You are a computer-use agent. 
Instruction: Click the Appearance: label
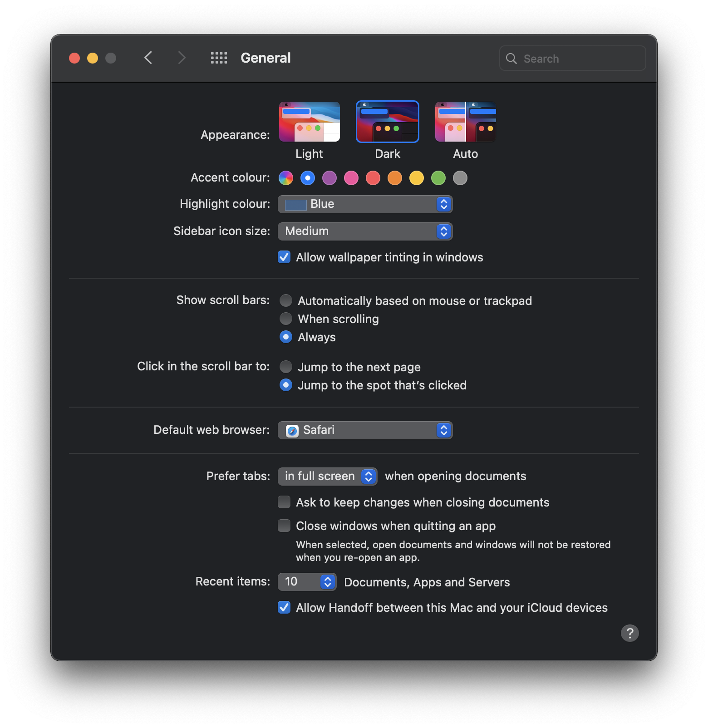point(235,135)
